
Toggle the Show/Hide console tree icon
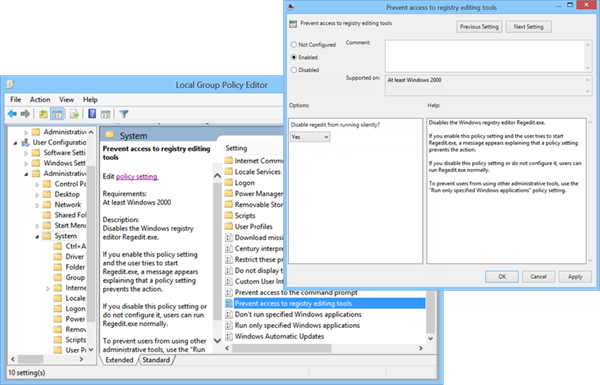(x=57, y=114)
